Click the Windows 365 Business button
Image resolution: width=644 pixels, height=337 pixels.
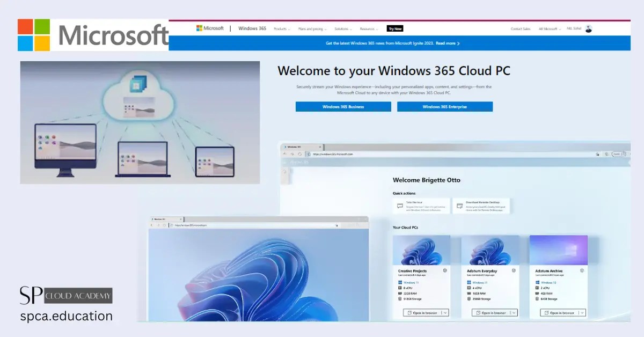pos(343,107)
